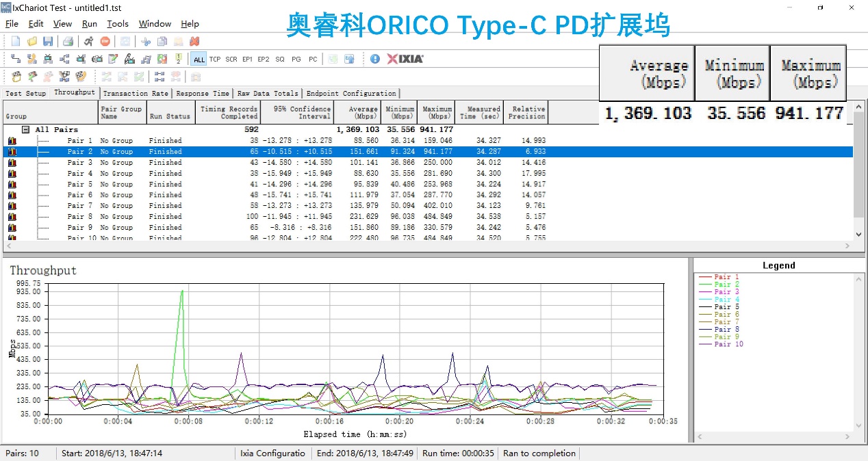Click the chart icon of the Pair 5 row
This screenshot has width=868, height=461.
12,184
